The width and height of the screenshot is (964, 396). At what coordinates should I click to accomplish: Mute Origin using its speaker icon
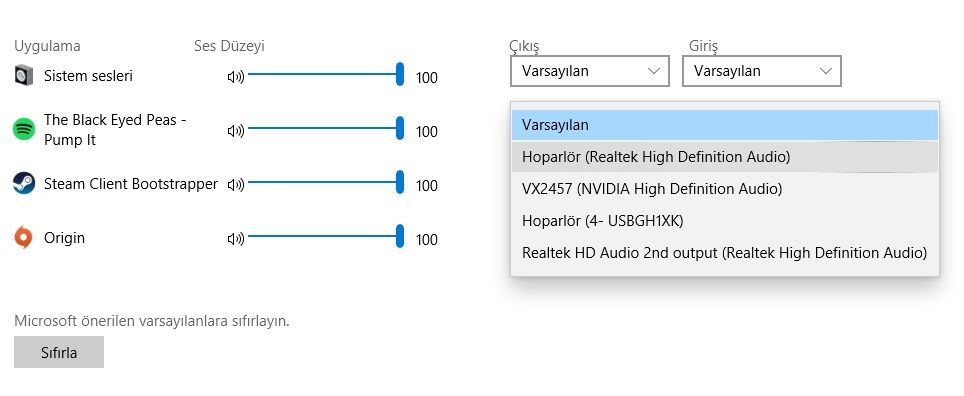pyautogui.click(x=235, y=239)
